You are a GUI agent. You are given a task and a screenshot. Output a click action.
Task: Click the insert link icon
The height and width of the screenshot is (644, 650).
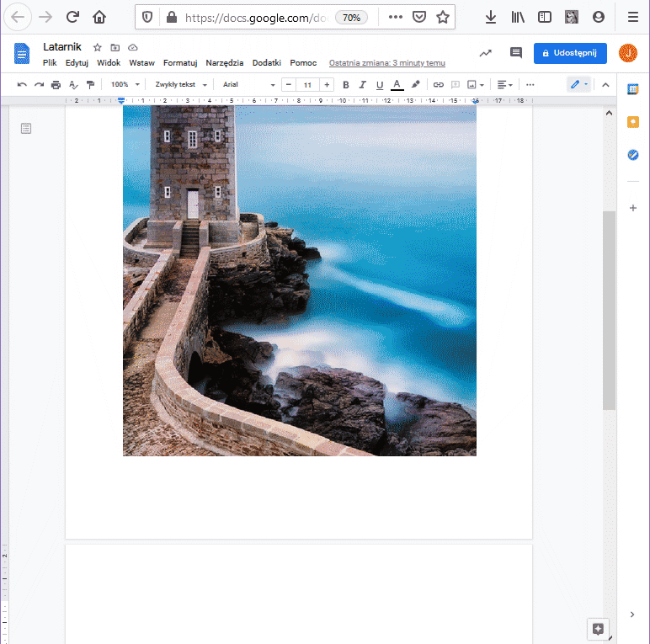438,85
